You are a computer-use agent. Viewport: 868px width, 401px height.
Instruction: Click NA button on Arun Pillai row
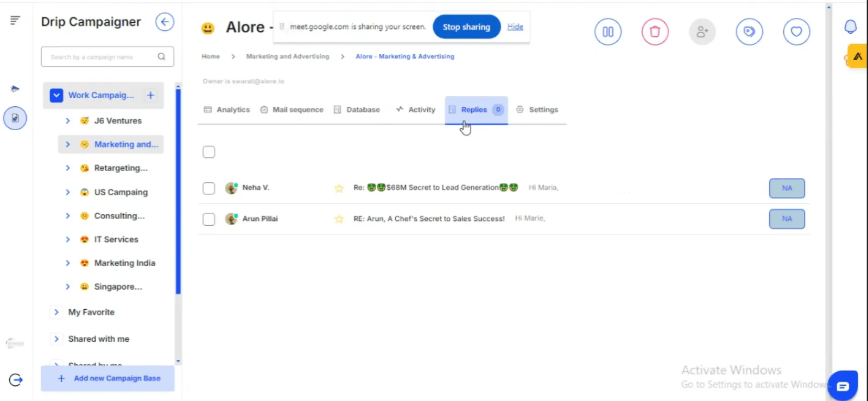(x=787, y=219)
